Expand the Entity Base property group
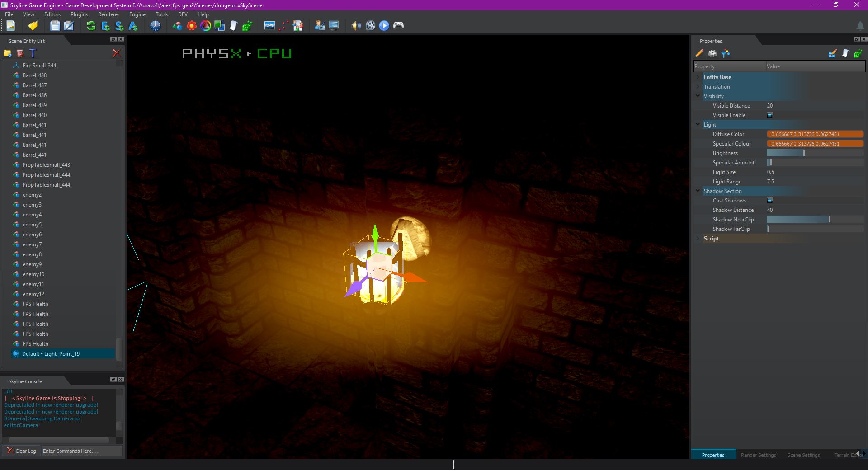This screenshot has width=868, height=470. [698, 77]
